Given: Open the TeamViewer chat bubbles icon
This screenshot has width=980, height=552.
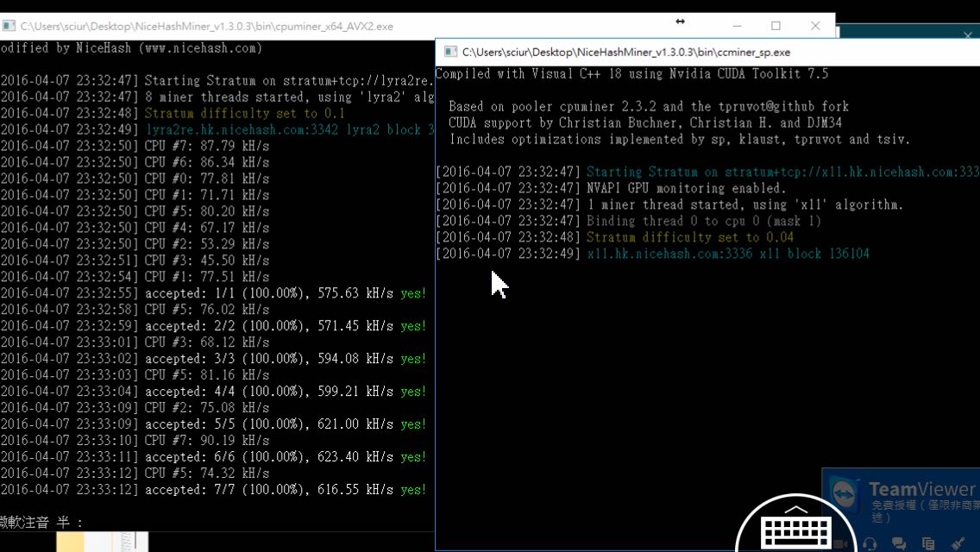Looking at the screenshot, I should (899, 544).
